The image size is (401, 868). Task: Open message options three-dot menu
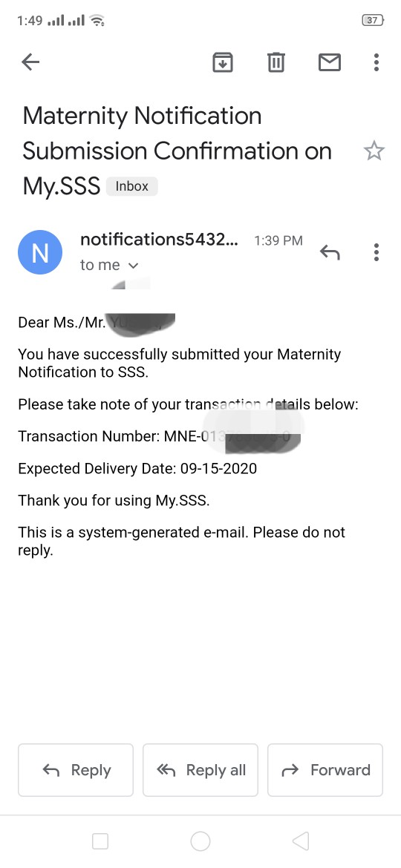[376, 252]
